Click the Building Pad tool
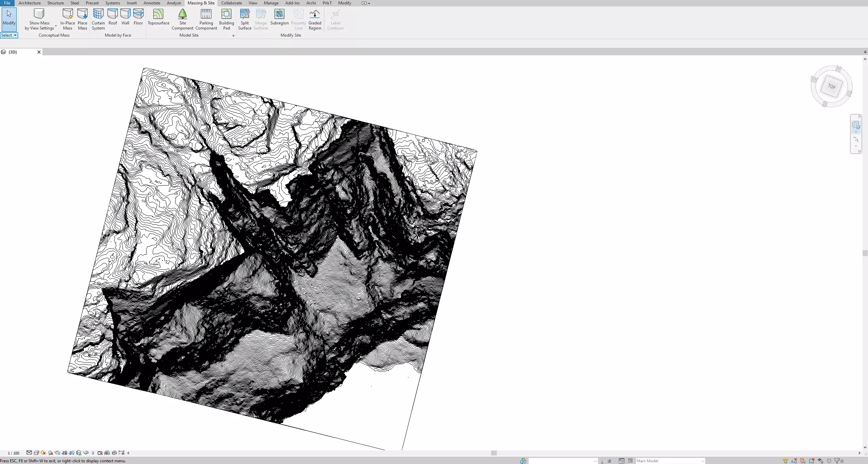Screen dimensions: 868x464 point(226,19)
